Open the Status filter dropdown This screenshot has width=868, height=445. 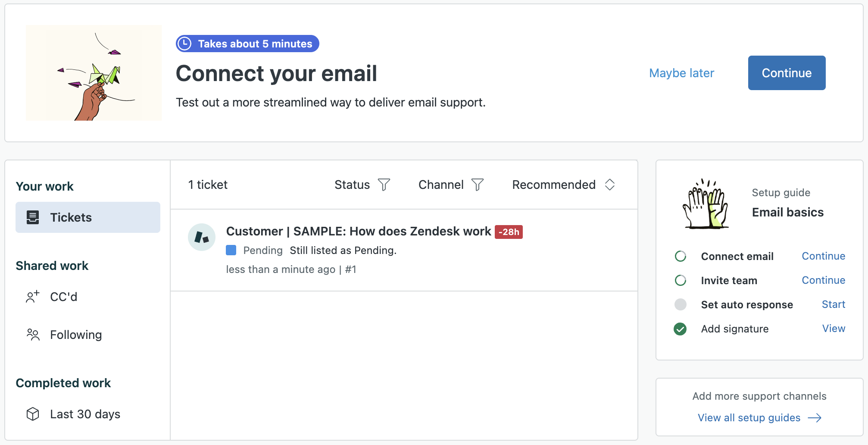pyautogui.click(x=362, y=185)
